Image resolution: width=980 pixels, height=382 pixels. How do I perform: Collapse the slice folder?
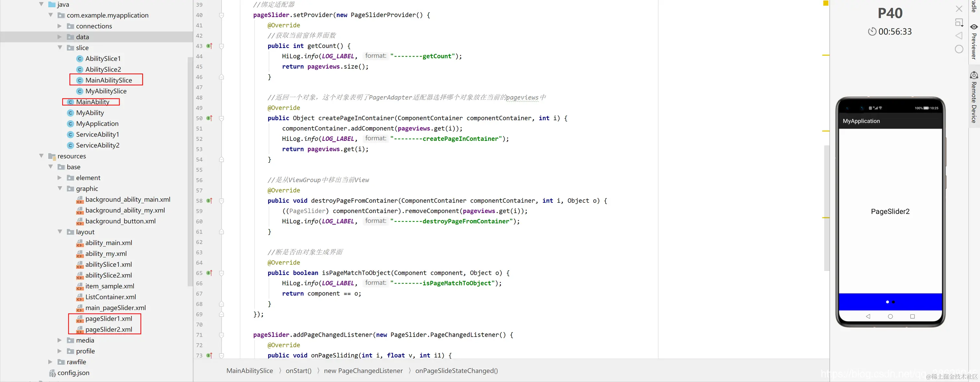60,48
